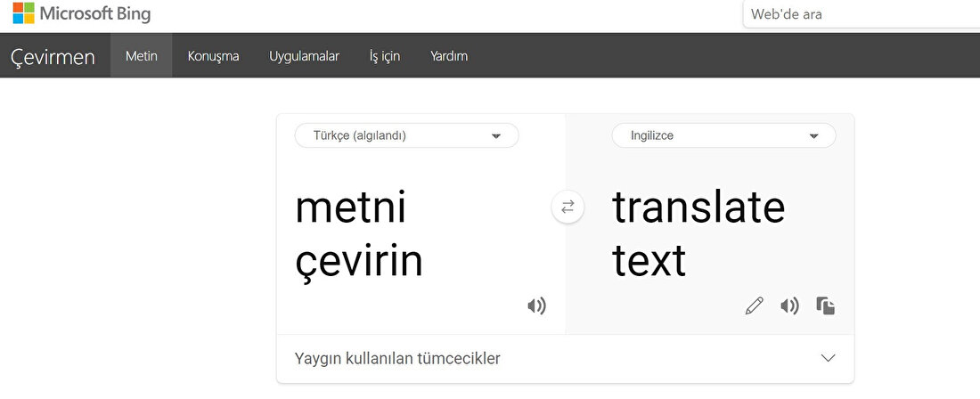Click the pencil icon to suggest edit
The height and width of the screenshot is (399, 980).
(x=754, y=306)
